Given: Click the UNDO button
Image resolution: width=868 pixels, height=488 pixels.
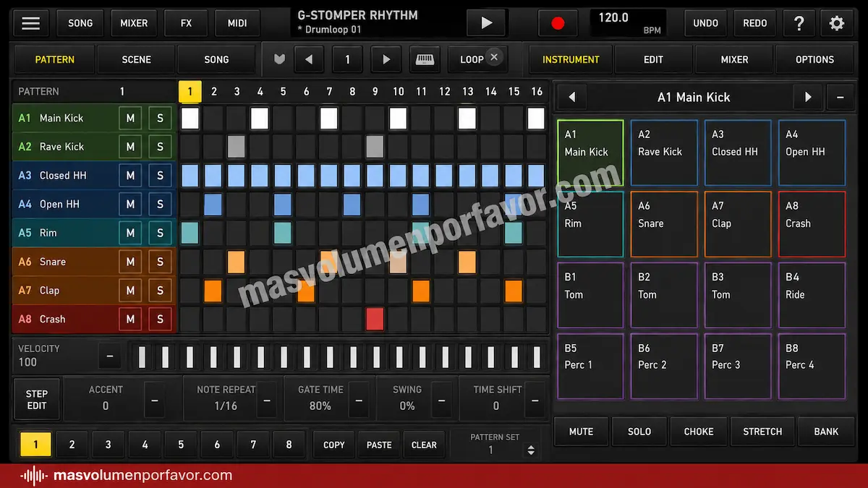Looking at the screenshot, I should coord(706,23).
